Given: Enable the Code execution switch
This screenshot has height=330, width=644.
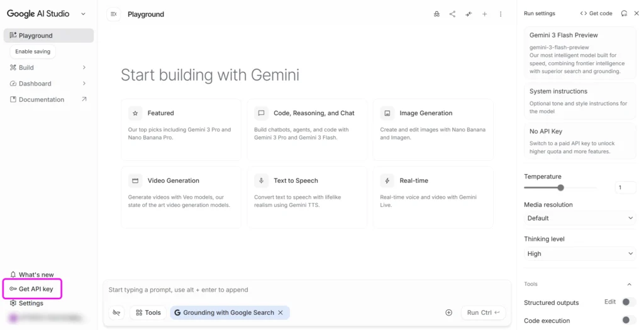Looking at the screenshot, I should point(627,321).
